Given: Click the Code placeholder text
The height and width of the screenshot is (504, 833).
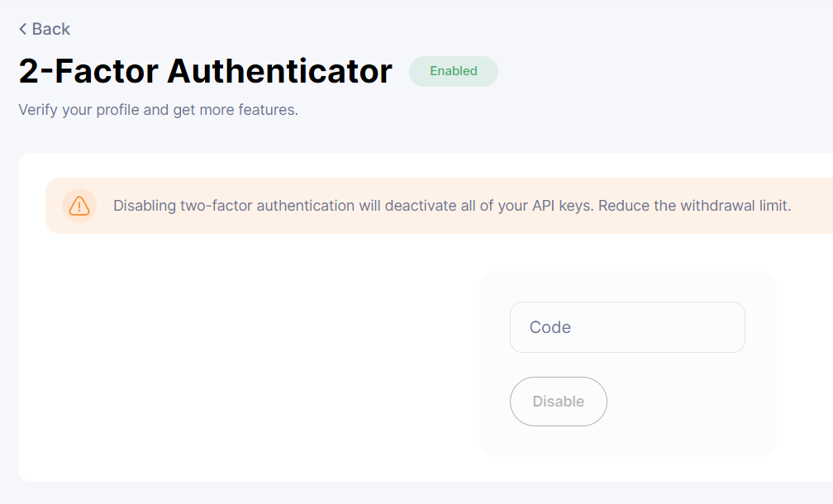Looking at the screenshot, I should (x=550, y=327).
